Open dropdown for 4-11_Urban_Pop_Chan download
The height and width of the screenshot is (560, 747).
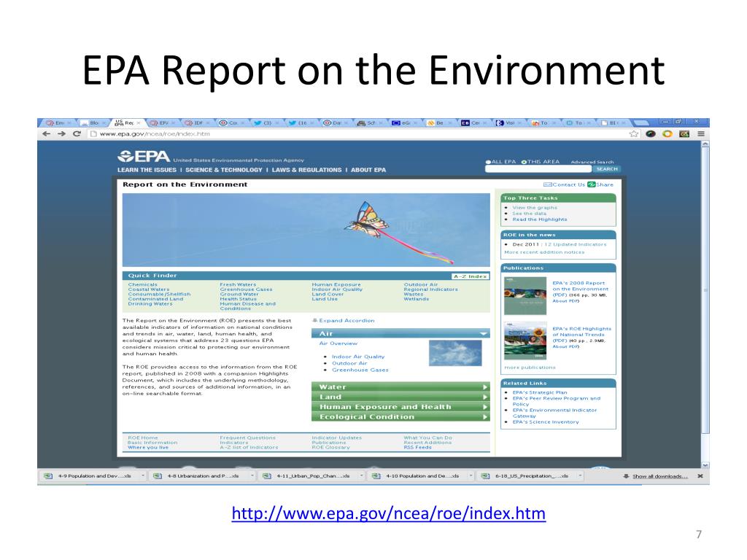(362, 475)
